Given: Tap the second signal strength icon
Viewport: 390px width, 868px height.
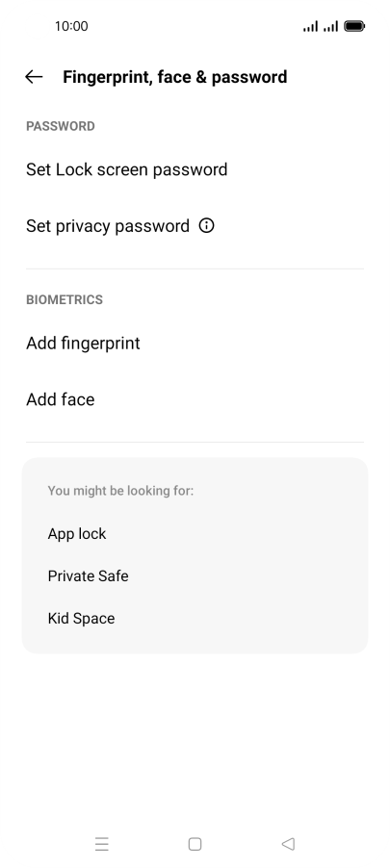Looking at the screenshot, I should tap(330, 26).
